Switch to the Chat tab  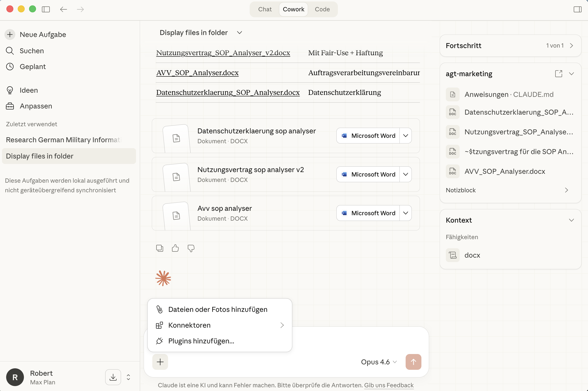pyautogui.click(x=265, y=9)
